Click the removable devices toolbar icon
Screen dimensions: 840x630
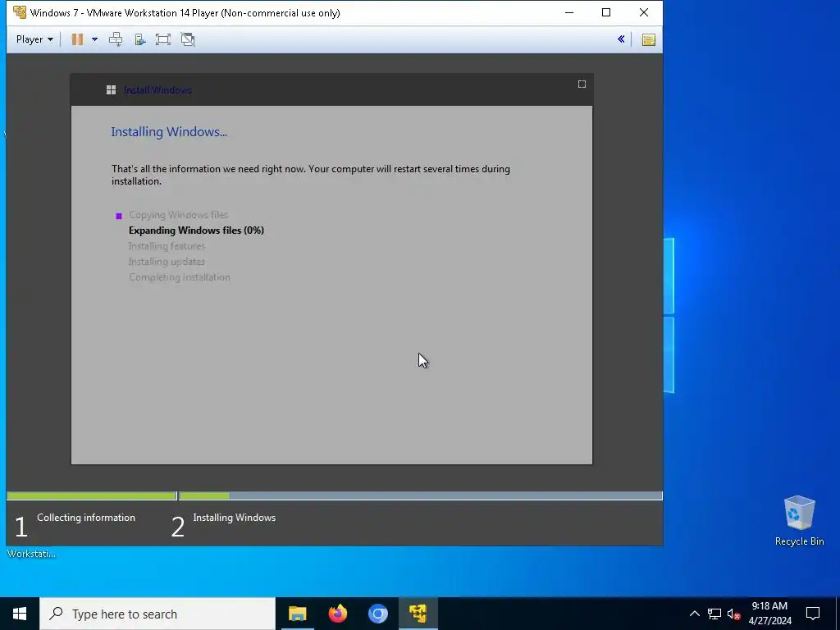(139, 39)
